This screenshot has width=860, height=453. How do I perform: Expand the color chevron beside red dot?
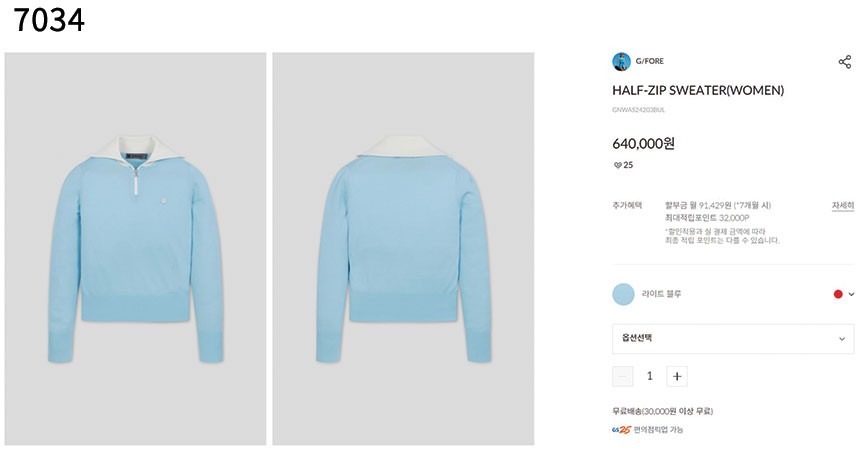pyautogui.click(x=851, y=294)
